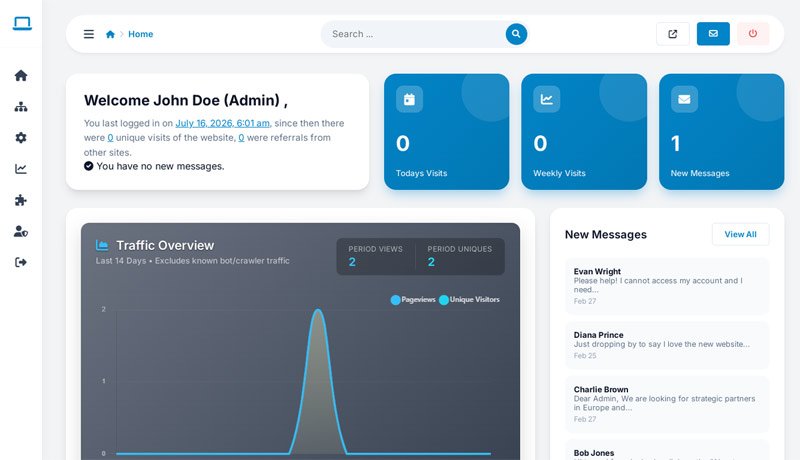This screenshot has width=800, height=460.
Task: Click the Period Uniques value
Action: 431,262
